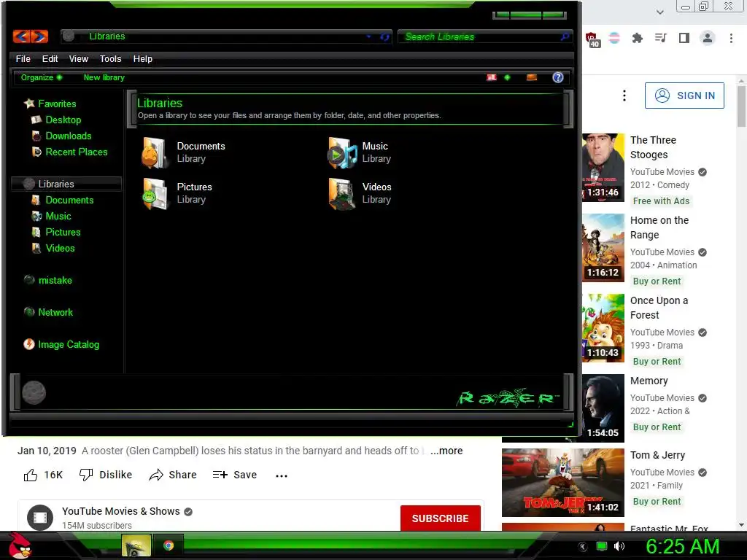The width and height of the screenshot is (747, 560).
Task: Open YouTube Movies & Shows channel avatar
Action: pos(40,518)
